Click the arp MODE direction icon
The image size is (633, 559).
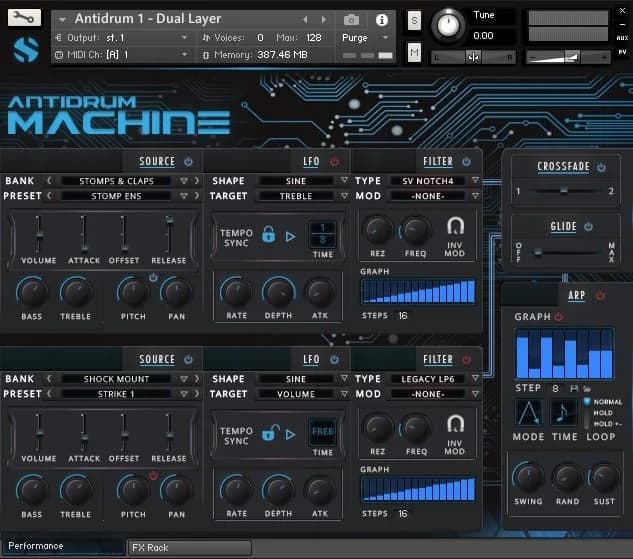click(x=528, y=412)
